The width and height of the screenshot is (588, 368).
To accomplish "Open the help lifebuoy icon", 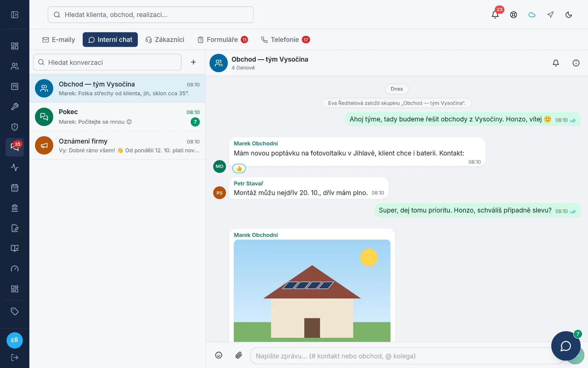I will click(x=514, y=15).
